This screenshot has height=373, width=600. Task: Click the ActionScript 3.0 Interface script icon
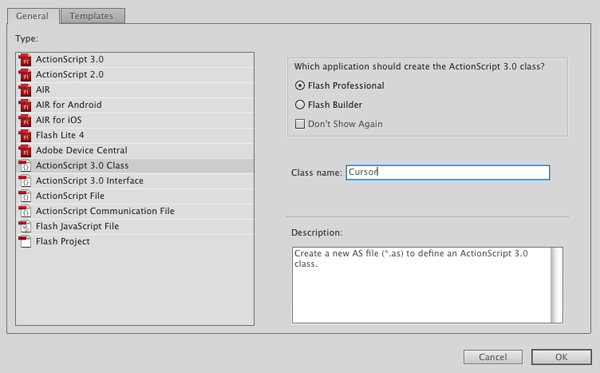pyautogui.click(x=25, y=181)
